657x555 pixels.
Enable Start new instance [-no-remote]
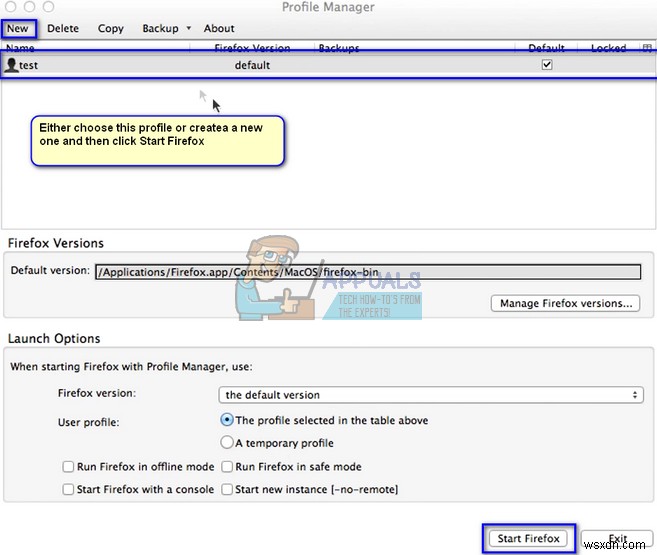click(x=227, y=489)
